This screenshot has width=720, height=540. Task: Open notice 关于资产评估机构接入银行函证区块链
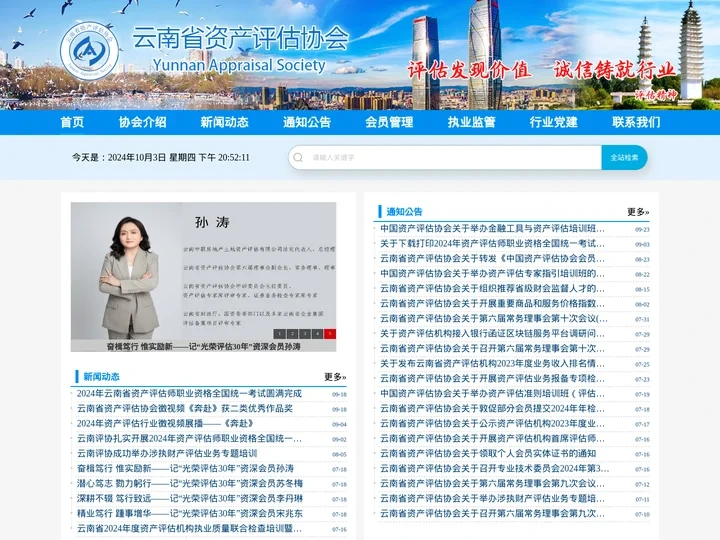coord(492,333)
